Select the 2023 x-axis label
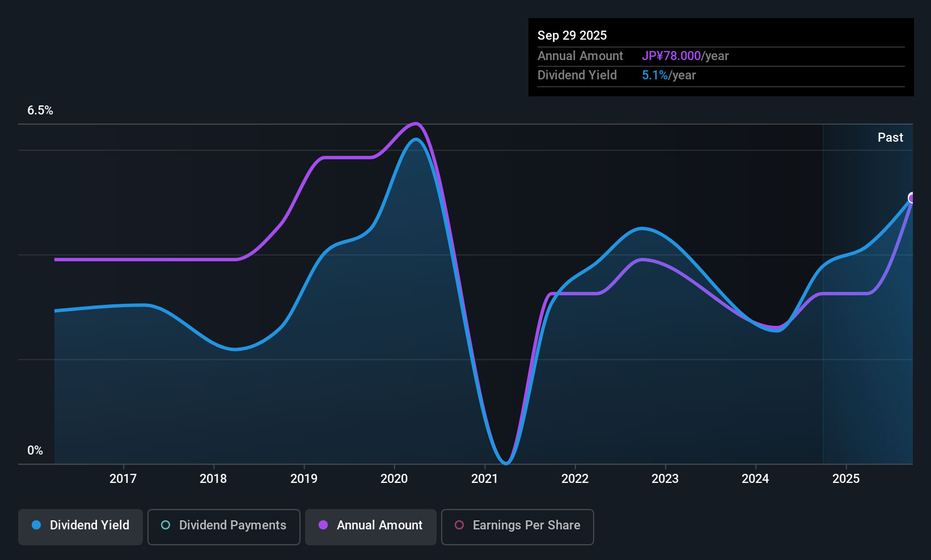Image resolution: width=931 pixels, height=560 pixels. (665, 479)
